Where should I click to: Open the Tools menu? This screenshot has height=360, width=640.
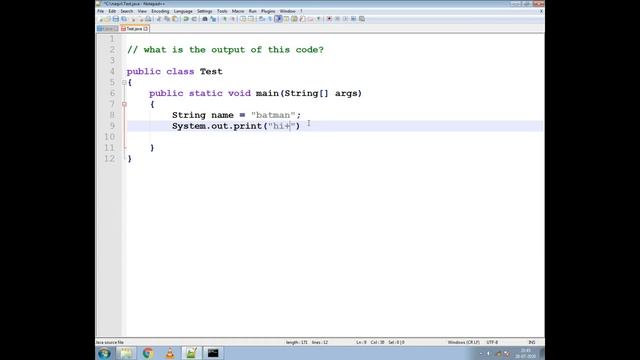(222, 11)
